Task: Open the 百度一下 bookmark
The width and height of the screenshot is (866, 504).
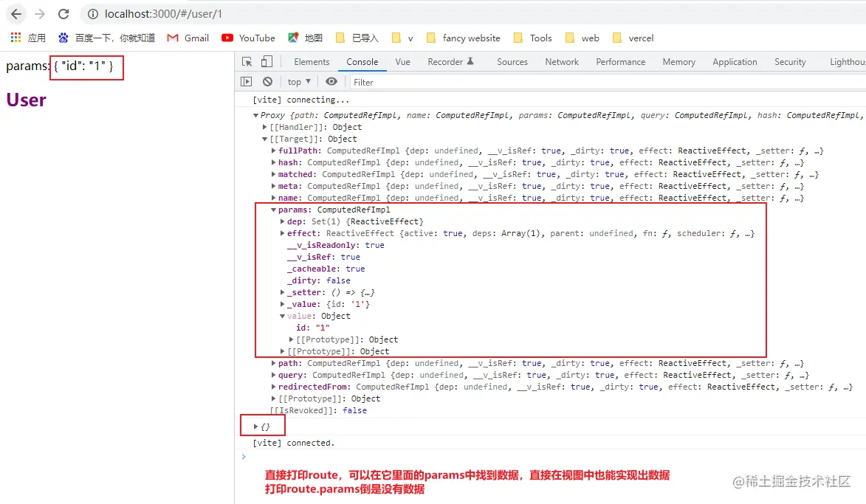Action: 107,38
